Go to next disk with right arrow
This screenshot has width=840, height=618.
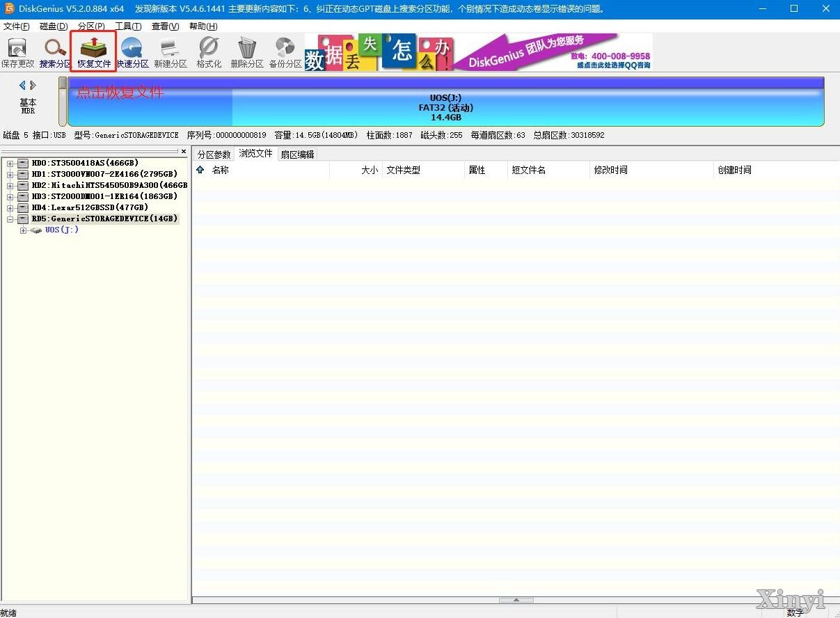[33, 85]
